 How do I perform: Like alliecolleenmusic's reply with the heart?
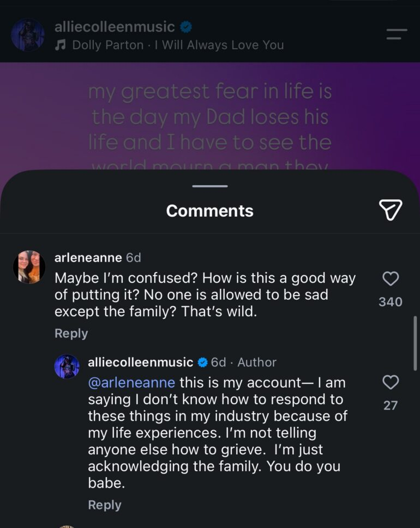(391, 382)
